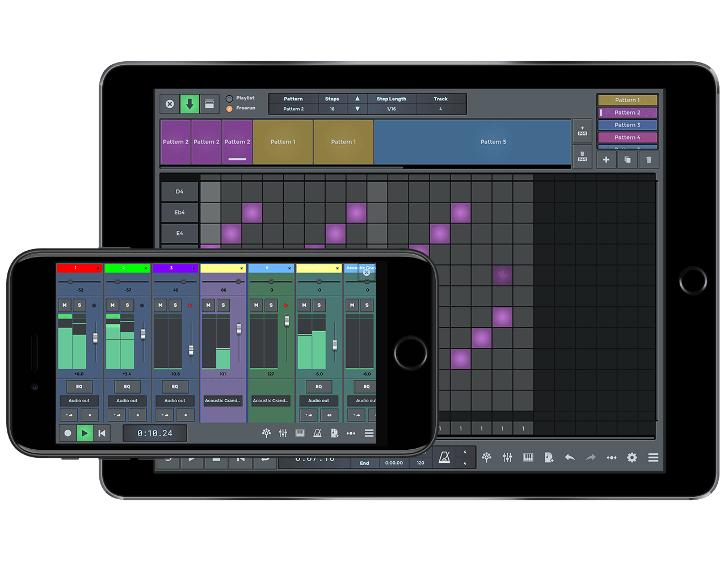Open piano keyboard icon on the phone toolbar
Screen dimensions: 728x578
click(x=300, y=433)
